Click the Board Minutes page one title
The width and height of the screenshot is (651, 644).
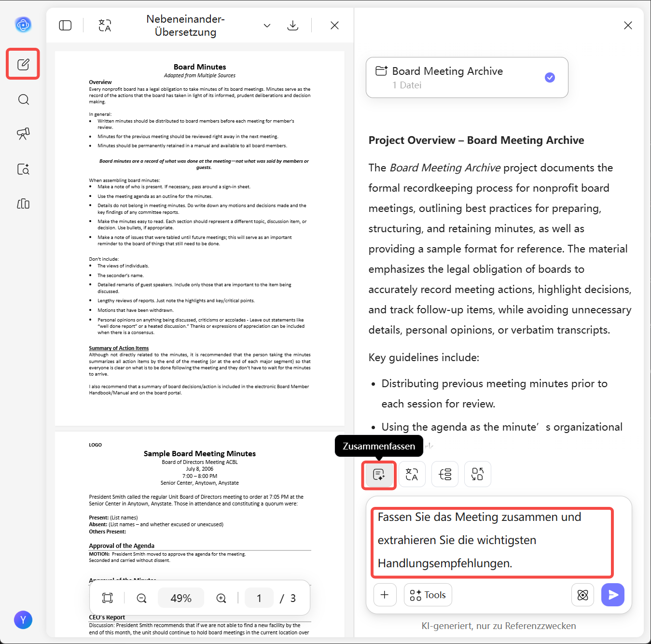click(200, 67)
